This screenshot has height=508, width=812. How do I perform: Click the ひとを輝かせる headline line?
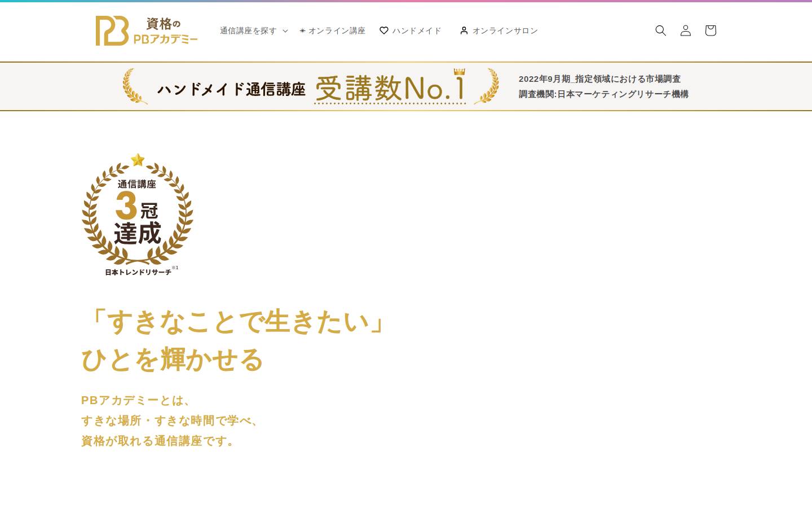tap(173, 360)
